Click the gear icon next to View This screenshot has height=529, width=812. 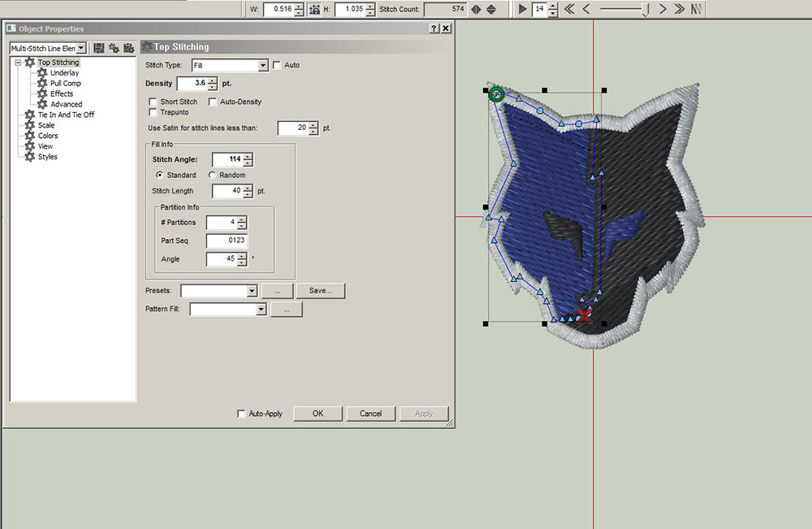[30, 146]
